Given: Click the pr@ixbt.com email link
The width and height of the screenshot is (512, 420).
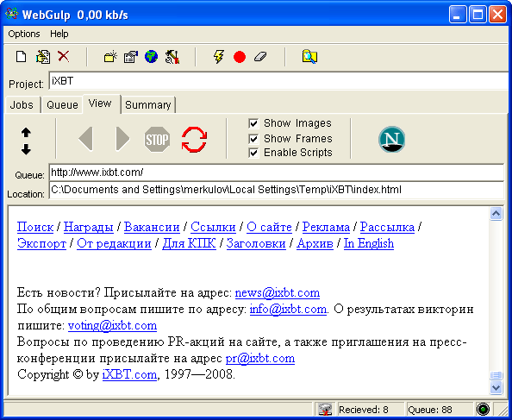Looking at the screenshot, I should coord(260,358).
